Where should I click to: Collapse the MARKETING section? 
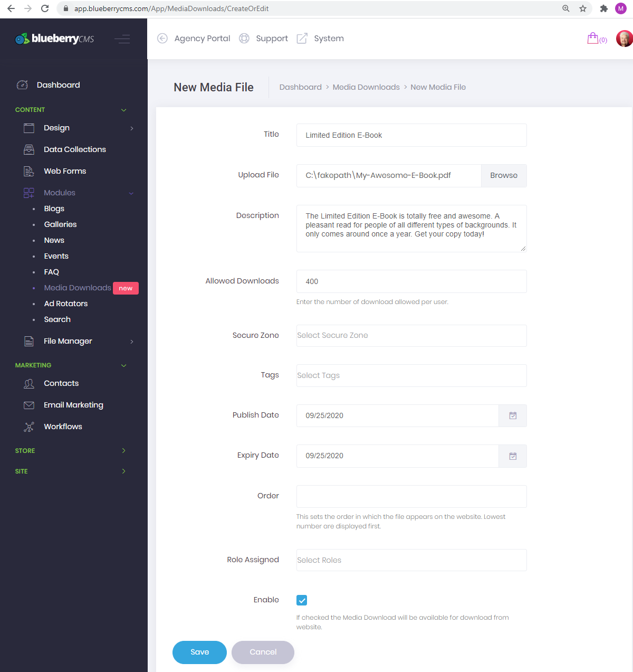(x=124, y=366)
